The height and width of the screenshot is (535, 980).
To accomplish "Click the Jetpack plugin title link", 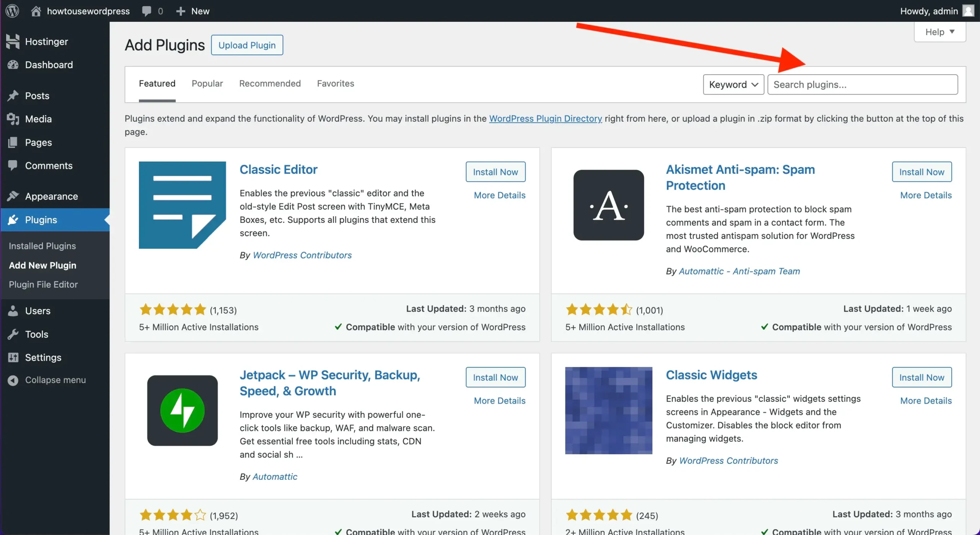I will 330,383.
